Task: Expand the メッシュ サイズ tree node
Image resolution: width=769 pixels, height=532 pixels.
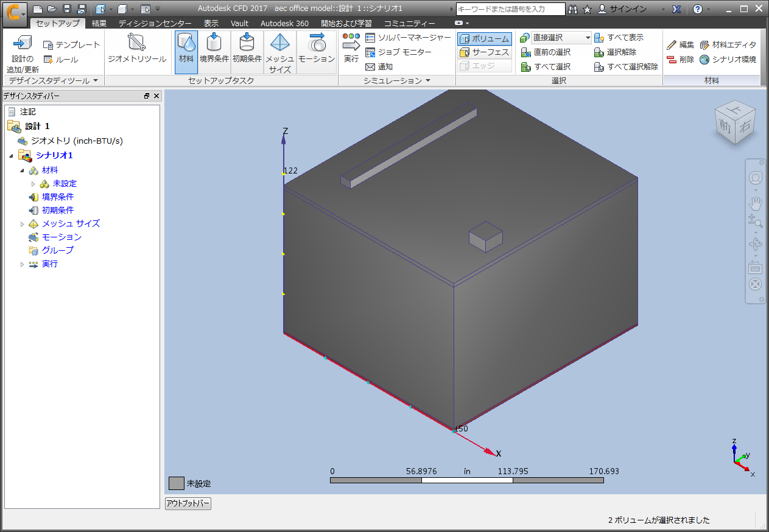Action: [23, 224]
